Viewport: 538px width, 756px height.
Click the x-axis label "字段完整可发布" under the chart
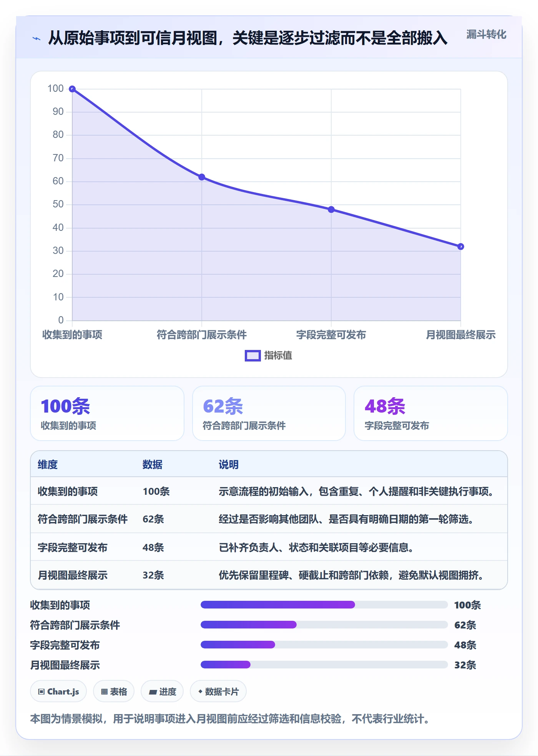tap(331, 335)
